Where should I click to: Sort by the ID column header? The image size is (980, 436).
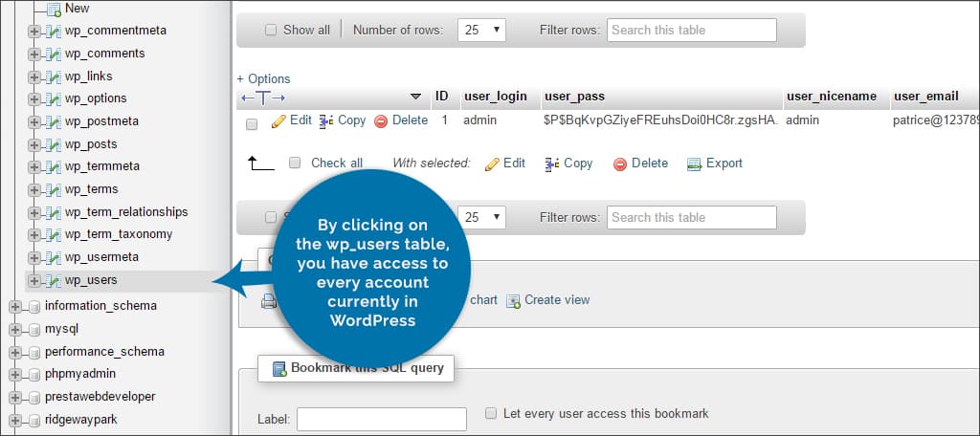(442, 97)
